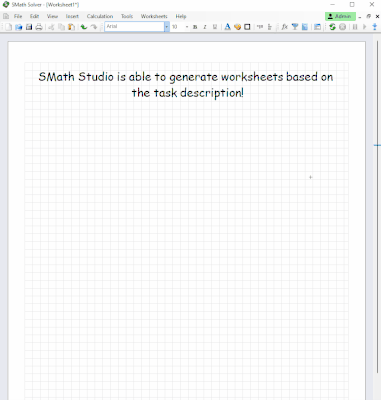Toggle bold formatting
381x400 pixels.
coord(195,27)
